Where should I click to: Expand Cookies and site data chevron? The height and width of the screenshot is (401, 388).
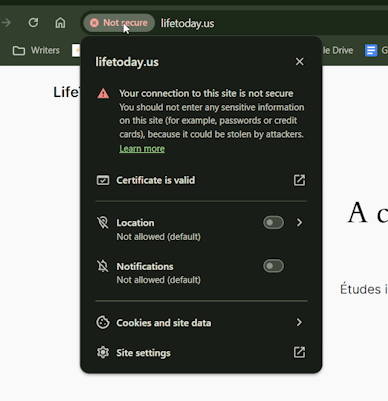tap(299, 322)
